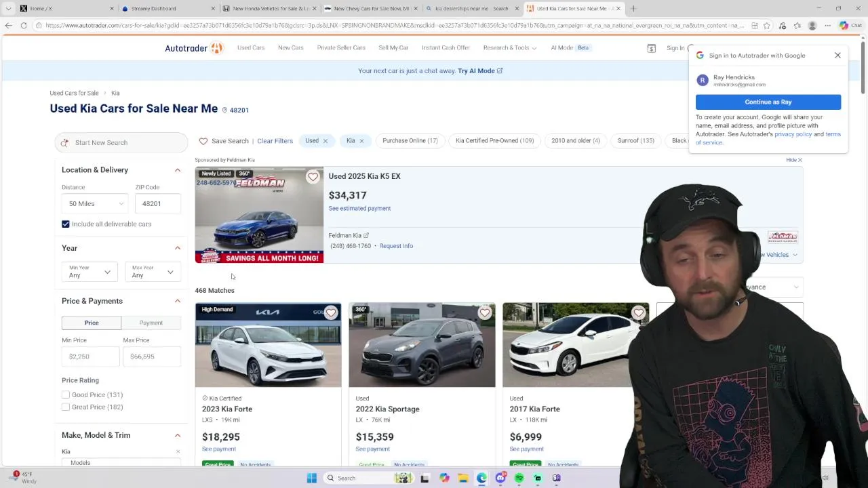This screenshot has height=488, width=868.
Task: Click the Min Price input field
Action: pyautogui.click(x=90, y=357)
